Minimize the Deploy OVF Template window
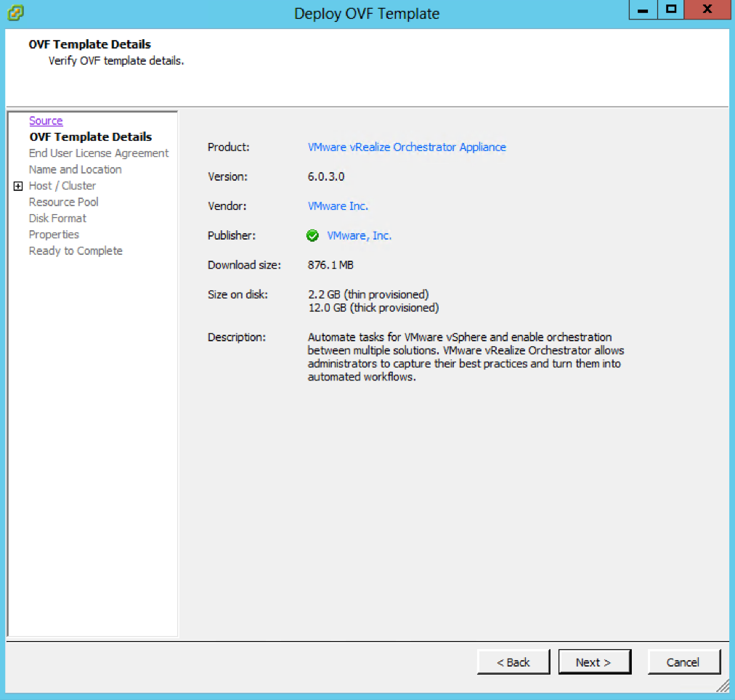Viewport: 735px width, 700px height. tap(643, 10)
